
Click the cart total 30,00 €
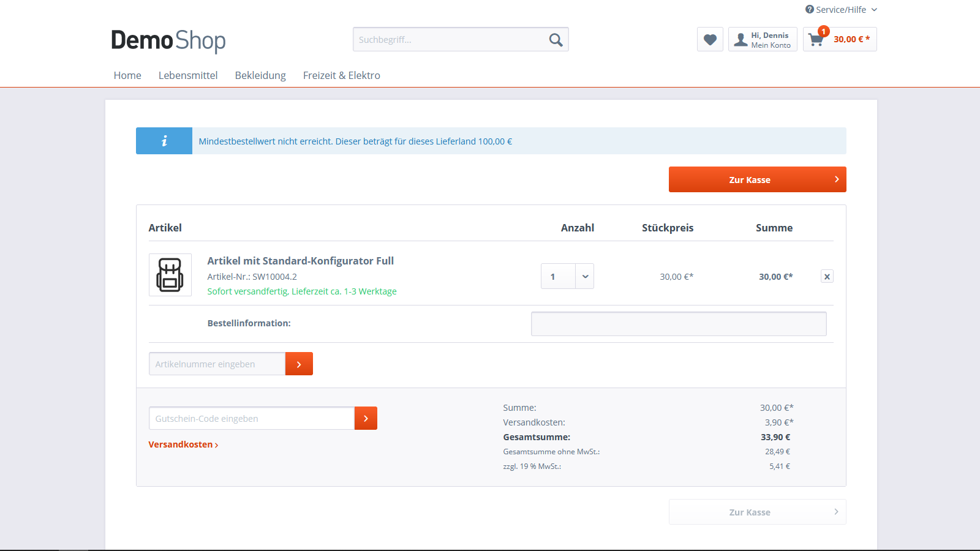[851, 39]
